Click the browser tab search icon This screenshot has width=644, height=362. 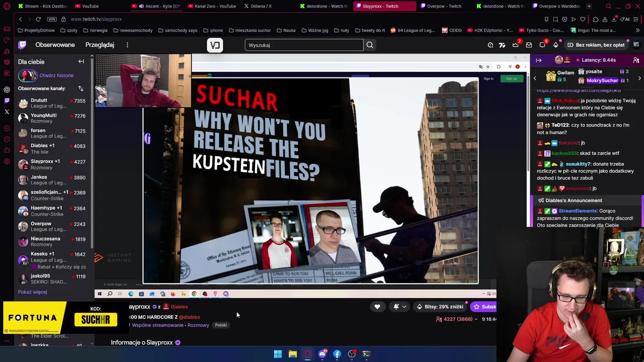tap(608, 6)
